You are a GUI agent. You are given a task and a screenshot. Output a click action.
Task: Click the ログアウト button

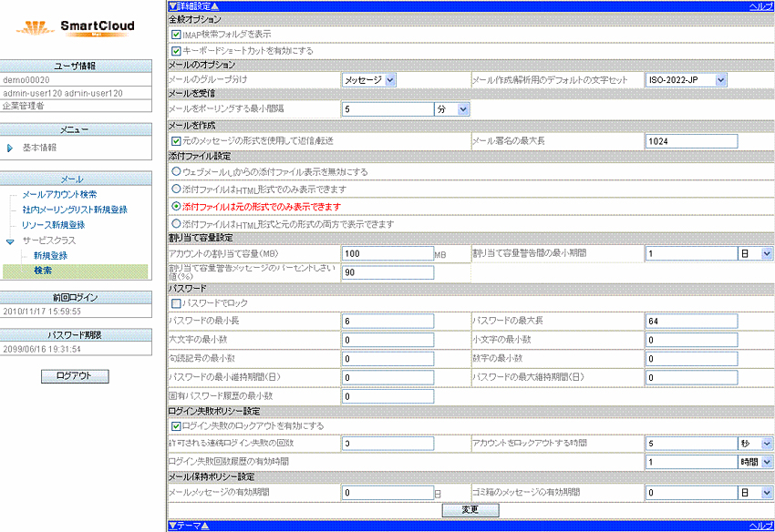tap(75, 376)
